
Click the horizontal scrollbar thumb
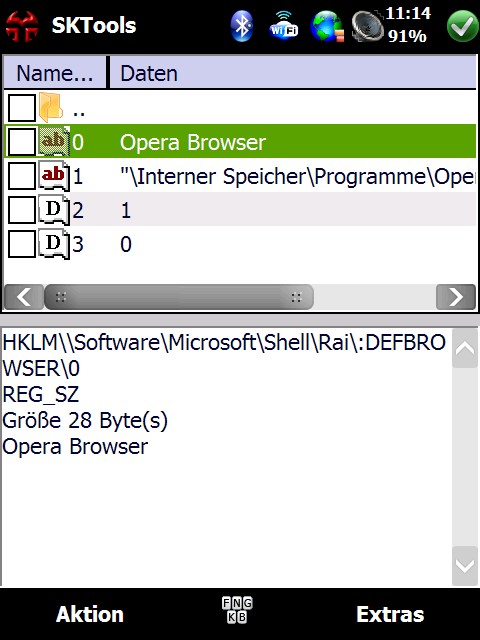click(x=179, y=297)
